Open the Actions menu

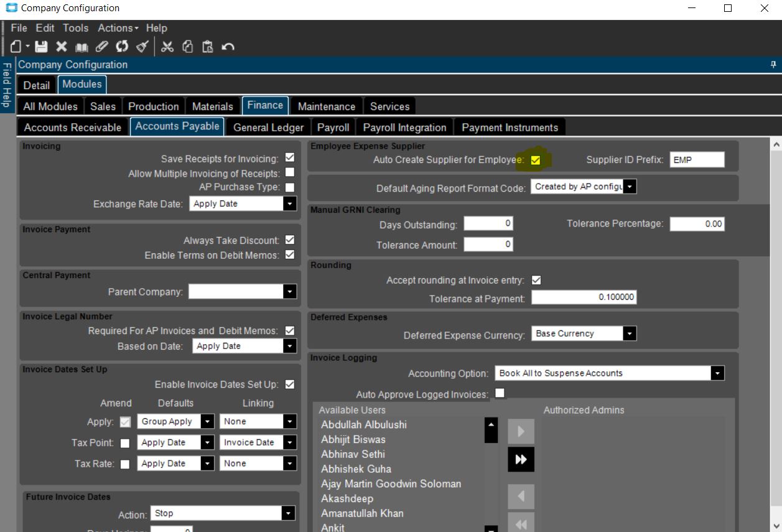click(x=118, y=28)
